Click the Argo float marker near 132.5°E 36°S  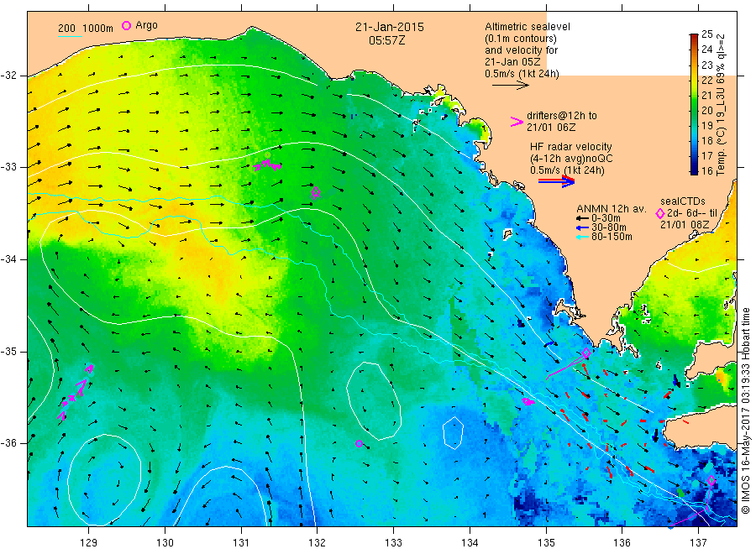359,444
